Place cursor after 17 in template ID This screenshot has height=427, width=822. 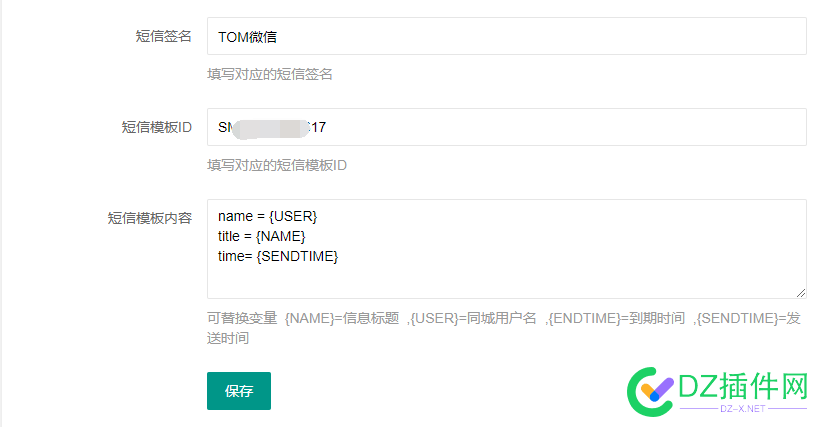pyautogui.click(x=327, y=127)
